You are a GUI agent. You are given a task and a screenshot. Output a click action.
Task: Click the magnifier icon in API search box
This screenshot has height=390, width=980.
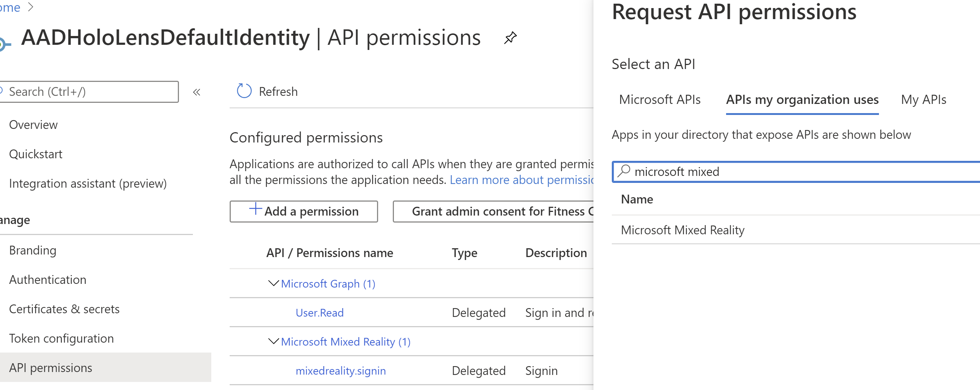(624, 171)
